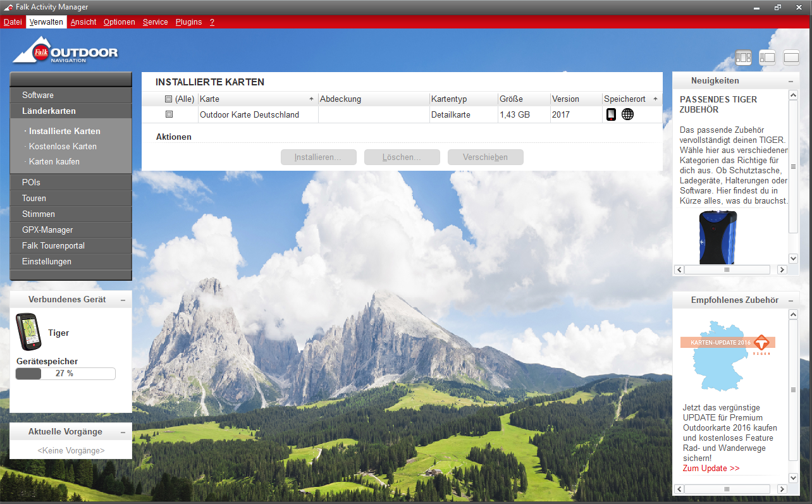Click the Version column header
The image size is (812, 504).
[x=575, y=99]
